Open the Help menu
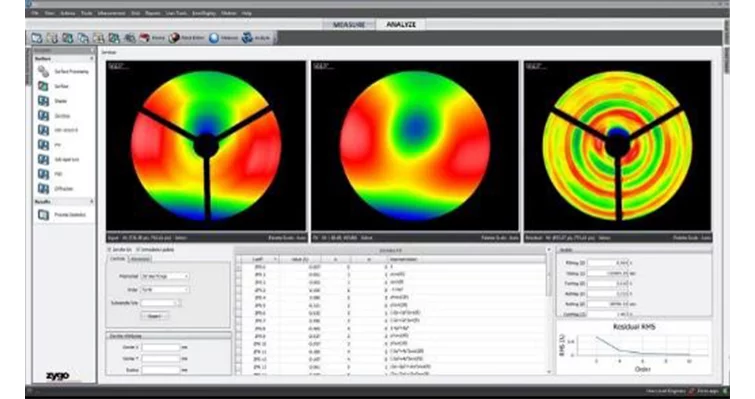 (247, 13)
